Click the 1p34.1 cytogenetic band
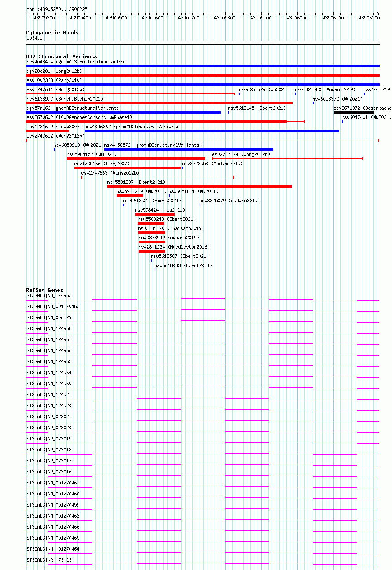 [203, 42]
